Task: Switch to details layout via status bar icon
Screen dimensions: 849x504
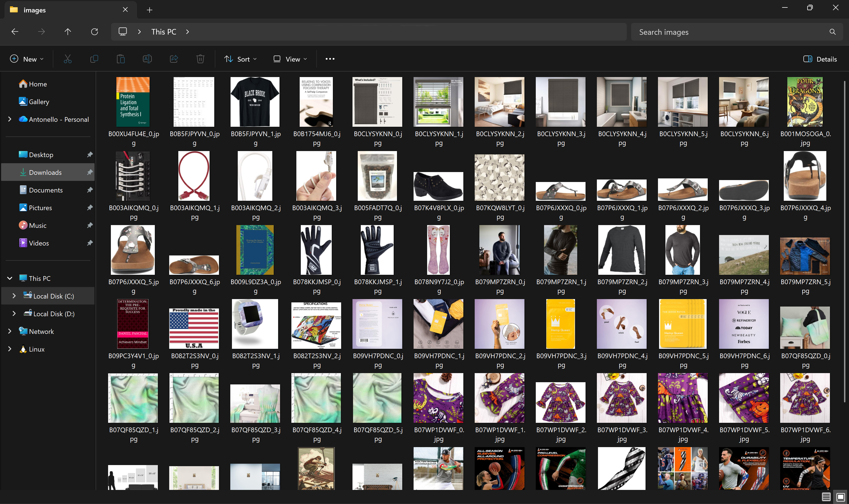Action: coord(827,497)
